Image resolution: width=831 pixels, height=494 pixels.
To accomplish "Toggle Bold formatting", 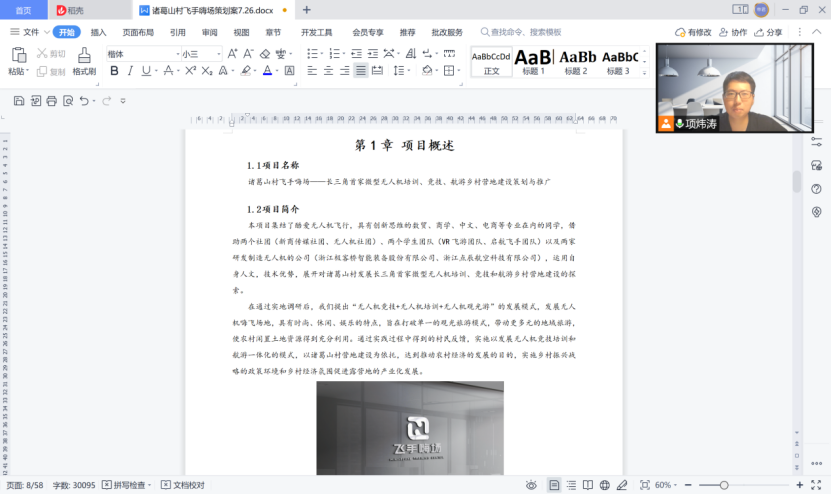I will click(x=114, y=70).
